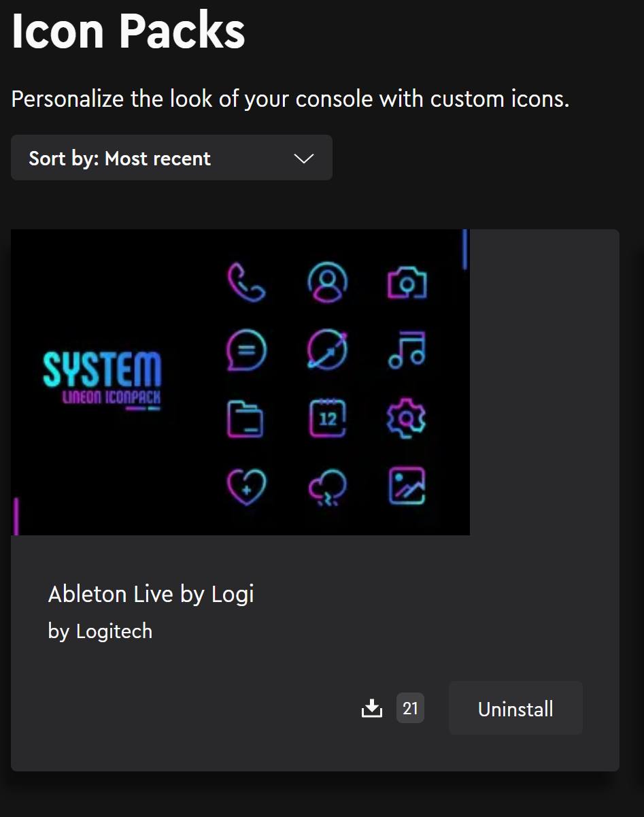Click the phone handset icon in the preview
The width and height of the screenshot is (644, 817).
[245, 283]
